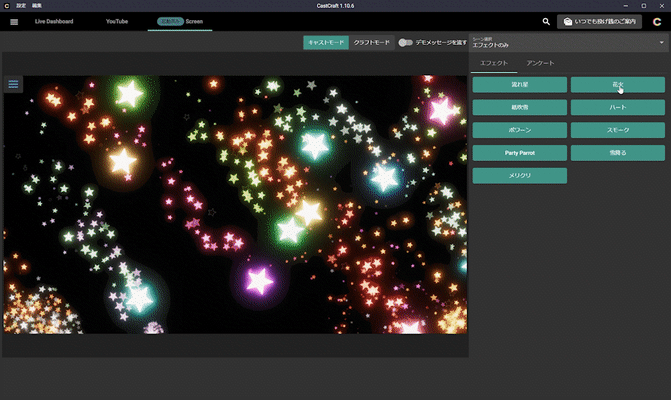Open the preview panel list menu icon
671x400 pixels.
(x=13, y=84)
